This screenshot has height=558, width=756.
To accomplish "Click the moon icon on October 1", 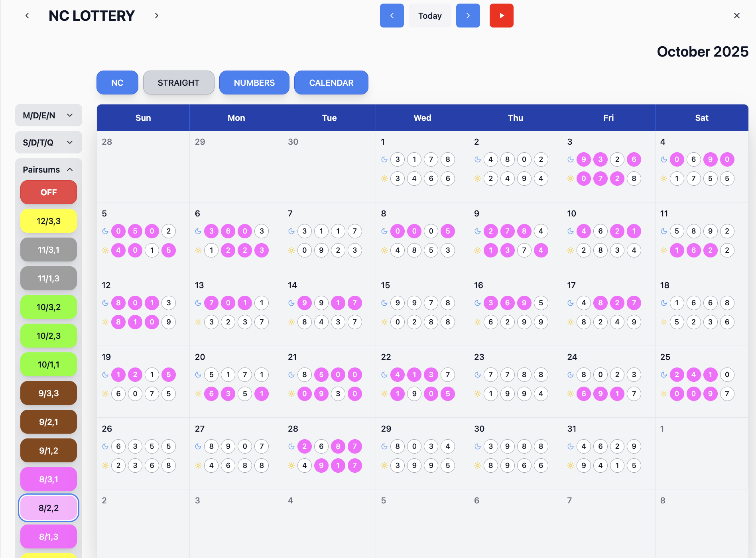I will pyautogui.click(x=384, y=159).
